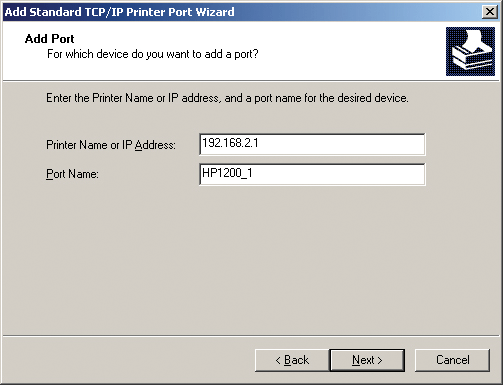Click the Port Name label
This screenshot has width=503, height=385.
(72, 174)
